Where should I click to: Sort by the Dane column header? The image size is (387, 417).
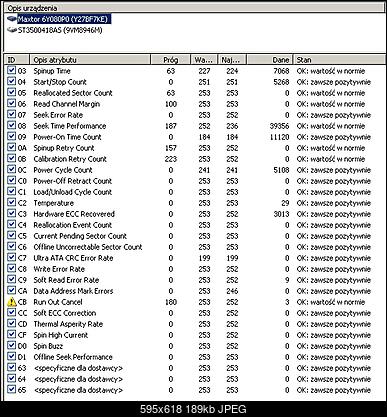click(x=270, y=60)
